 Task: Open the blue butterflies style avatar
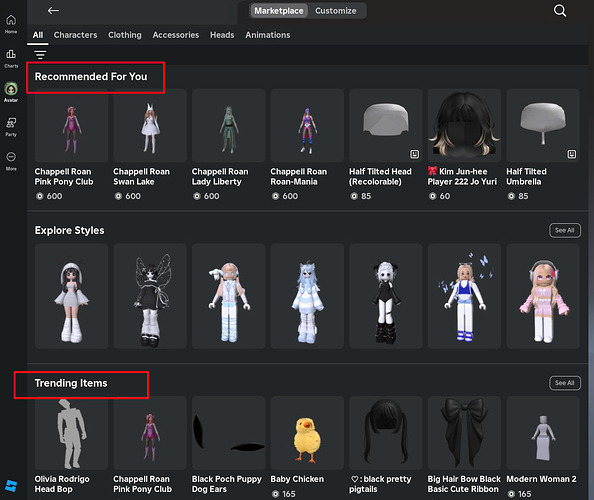click(464, 296)
